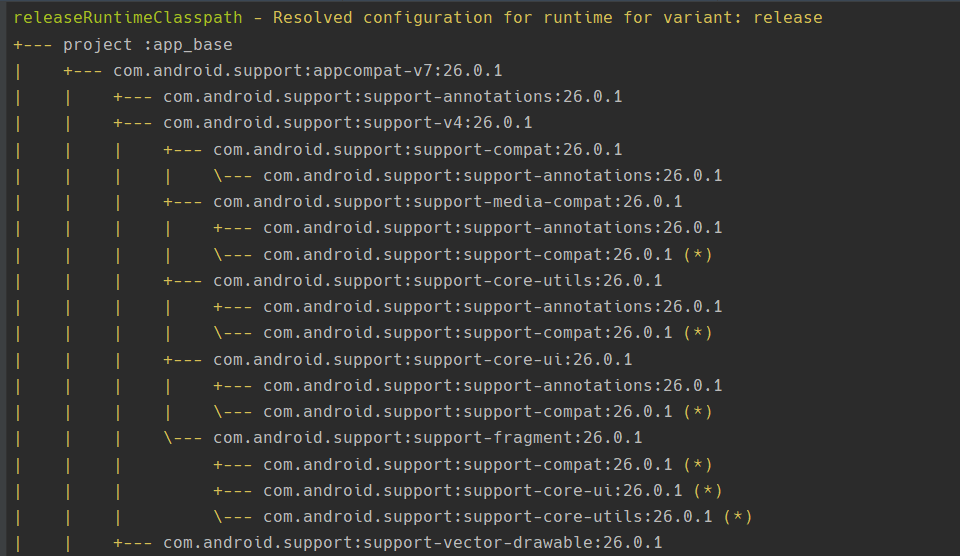Click support-compat:26.0.1 directly under support-v4
960x556 pixels.
417,150
